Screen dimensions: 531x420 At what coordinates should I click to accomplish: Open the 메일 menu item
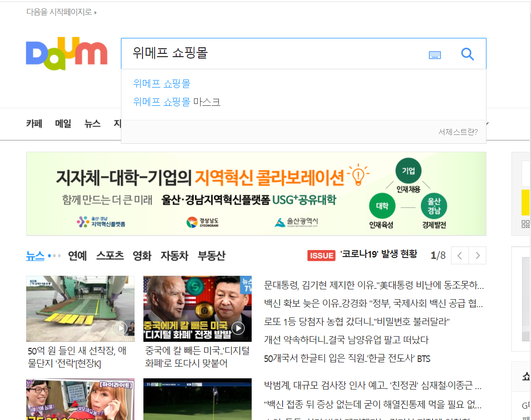63,124
